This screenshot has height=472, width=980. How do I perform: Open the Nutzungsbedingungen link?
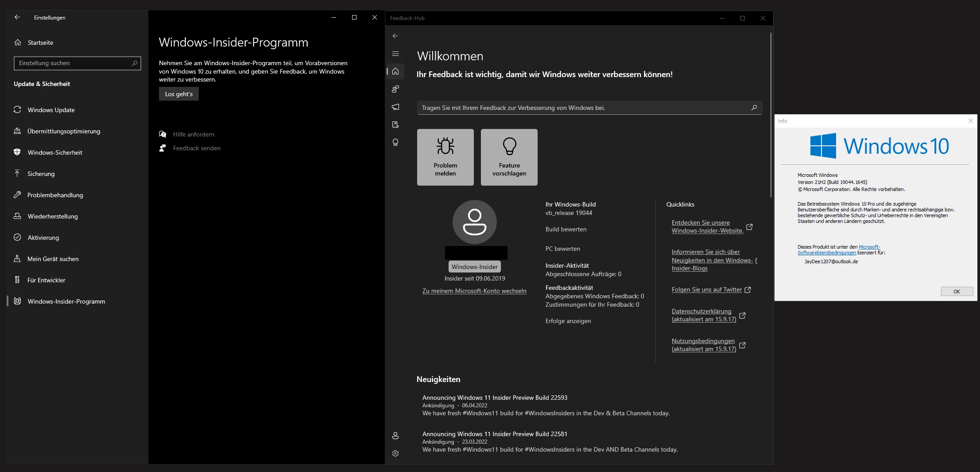(x=704, y=345)
